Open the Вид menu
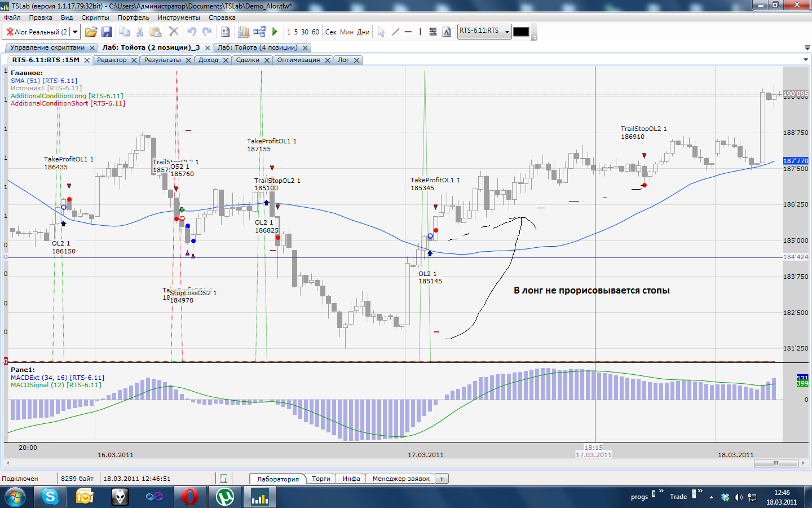 pos(67,17)
